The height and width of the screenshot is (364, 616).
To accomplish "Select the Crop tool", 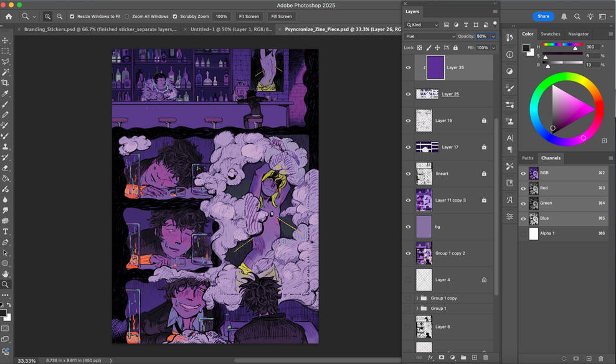I will click(6, 83).
